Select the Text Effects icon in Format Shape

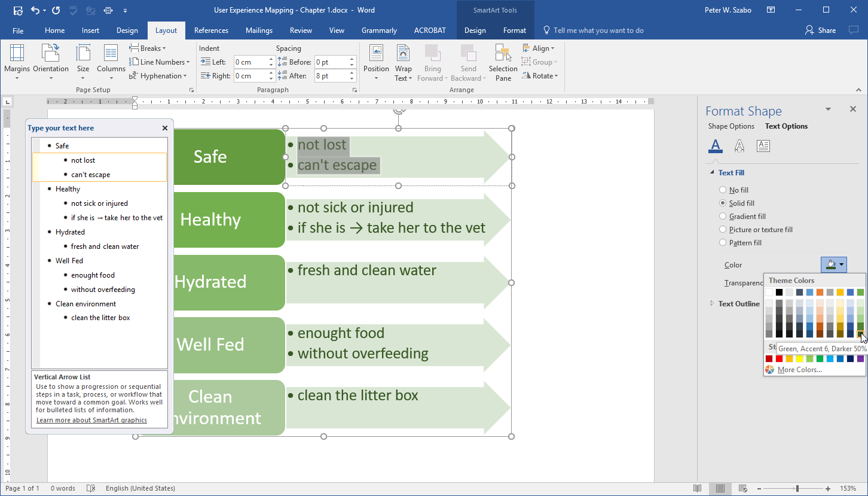pyautogui.click(x=739, y=145)
